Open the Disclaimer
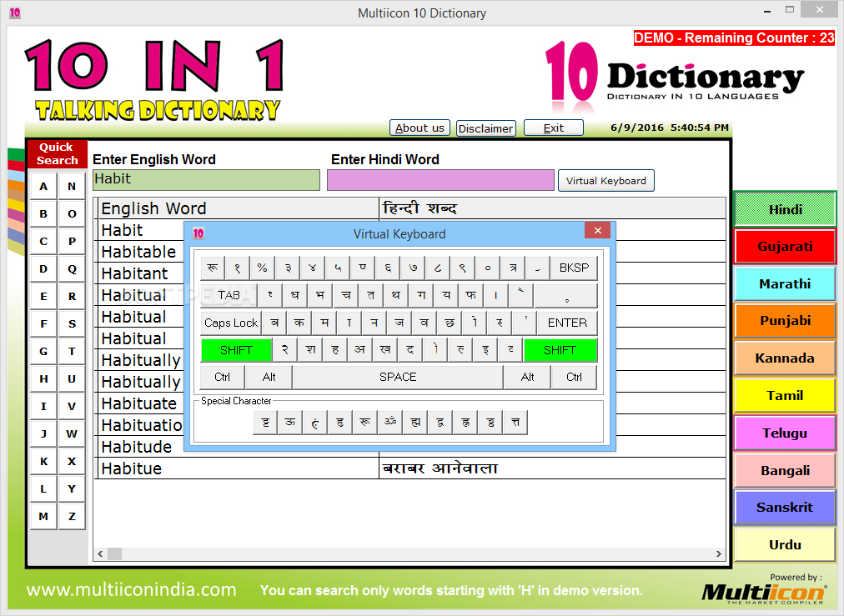Image resolution: width=844 pixels, height=616 pixels. coord(485,128)
